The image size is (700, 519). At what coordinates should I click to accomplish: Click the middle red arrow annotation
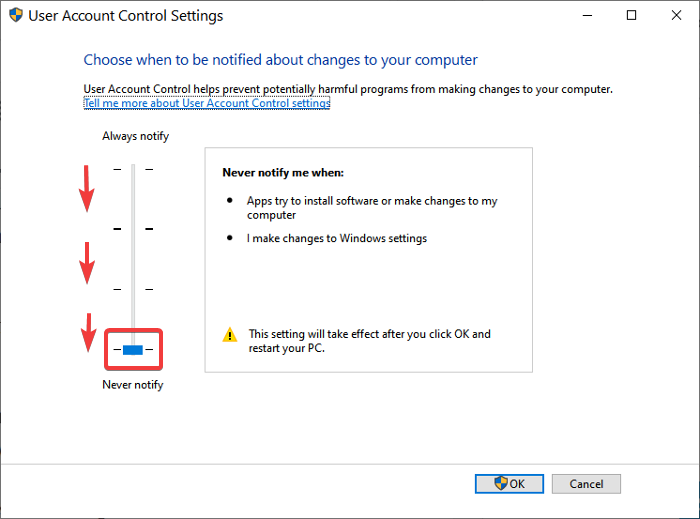(87, 262)
